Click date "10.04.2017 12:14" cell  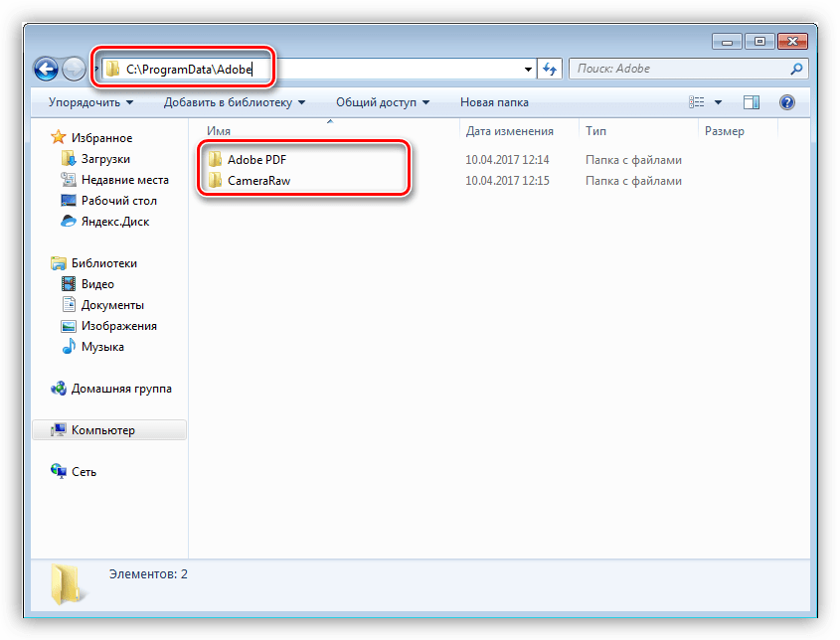pyautogui.click(x=507, y=160)
